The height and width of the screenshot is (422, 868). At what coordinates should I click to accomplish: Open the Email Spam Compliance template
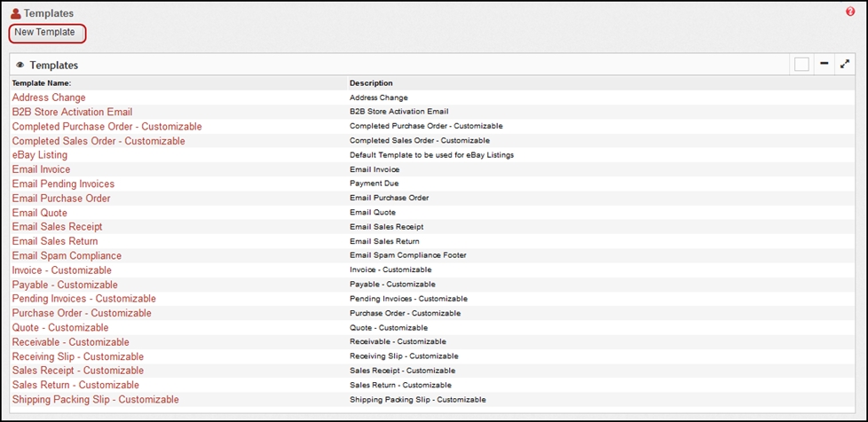[x=67, y=255]
